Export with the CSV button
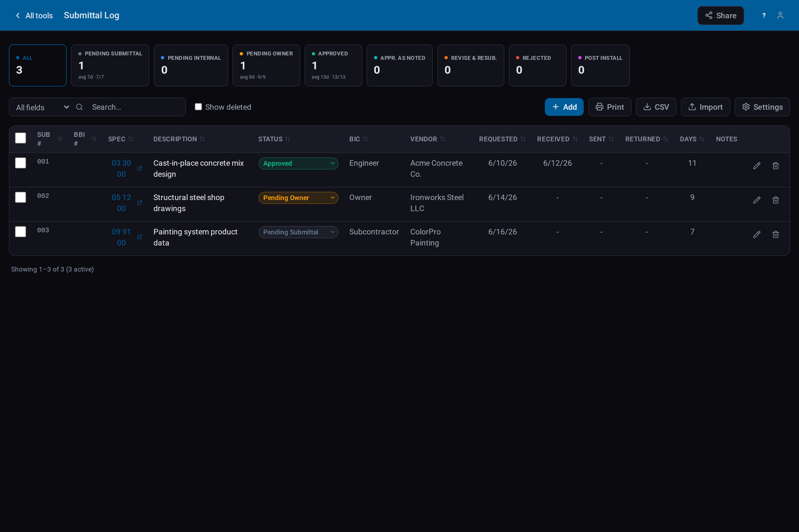Screen dimensions: 799x532 (656, 107)
